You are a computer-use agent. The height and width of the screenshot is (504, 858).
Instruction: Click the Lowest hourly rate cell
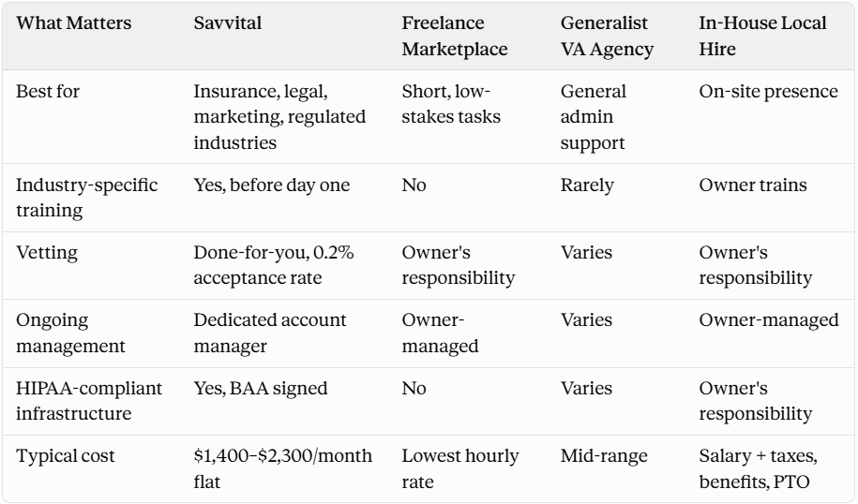pos(460,469)
